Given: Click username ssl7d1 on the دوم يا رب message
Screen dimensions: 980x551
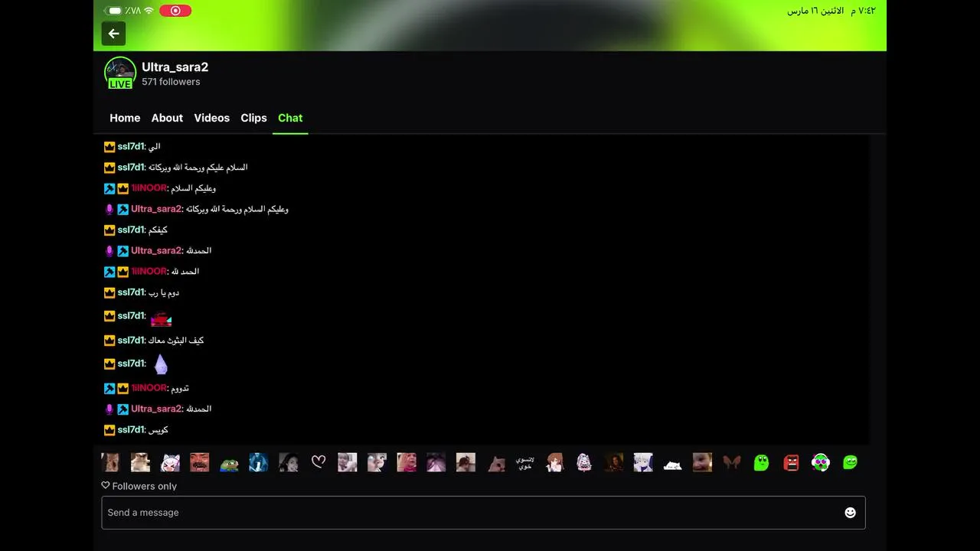Looking at the screenshot, I should pyautogui.click(x=131, y=292).
